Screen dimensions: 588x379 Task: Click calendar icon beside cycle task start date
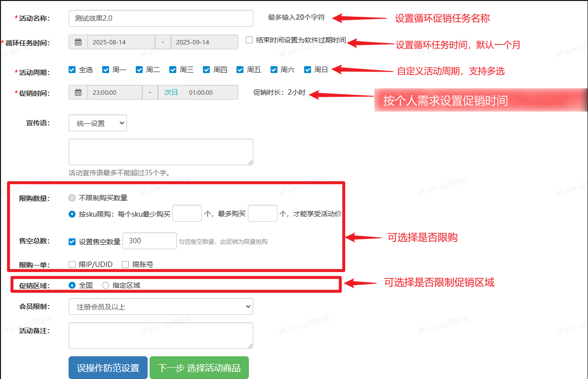click(x=78, y=42)
